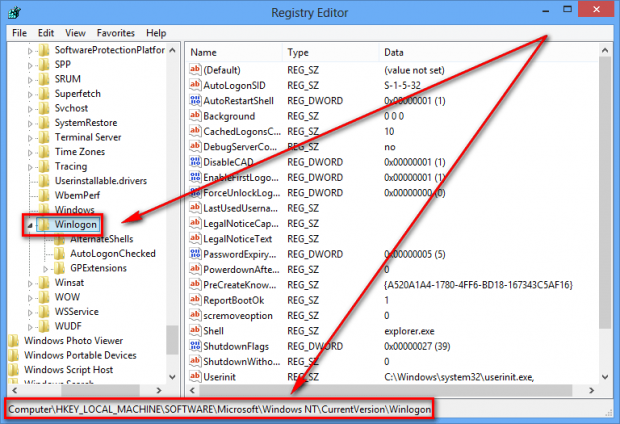Click the AlternateShells folder icon

[59, 239]
